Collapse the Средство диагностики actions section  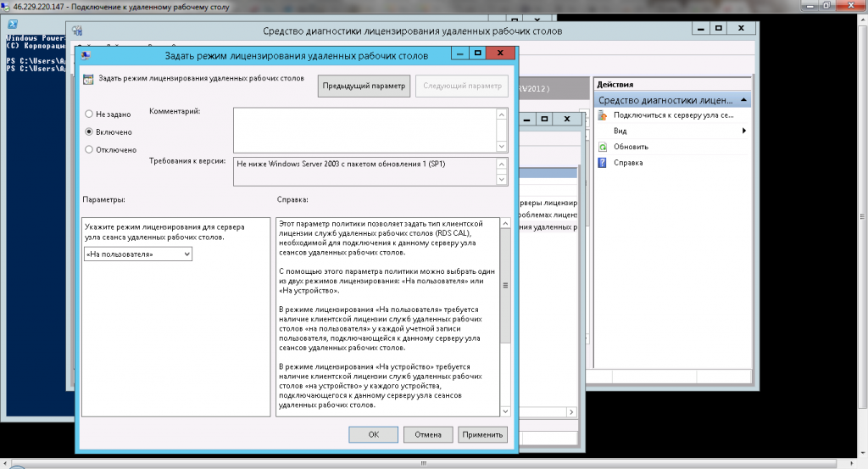[x=743, y=100]
